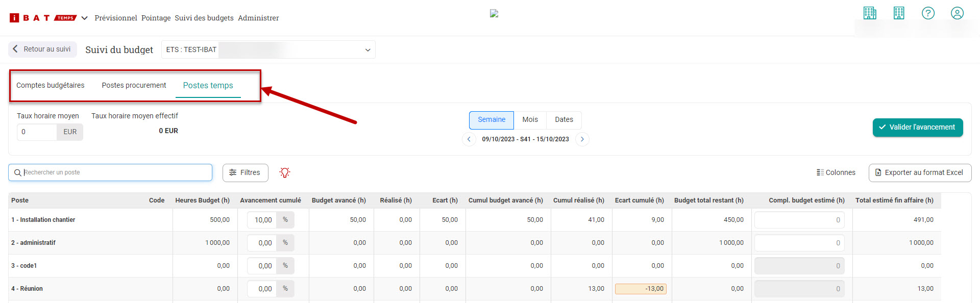Open the help question mark icon
This screenshot has height=303, width=980.
coord(928,13)
